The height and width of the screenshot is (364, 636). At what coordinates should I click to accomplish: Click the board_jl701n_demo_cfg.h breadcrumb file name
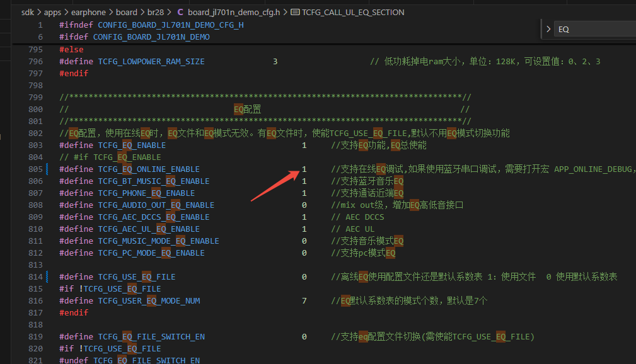point(234,12)
